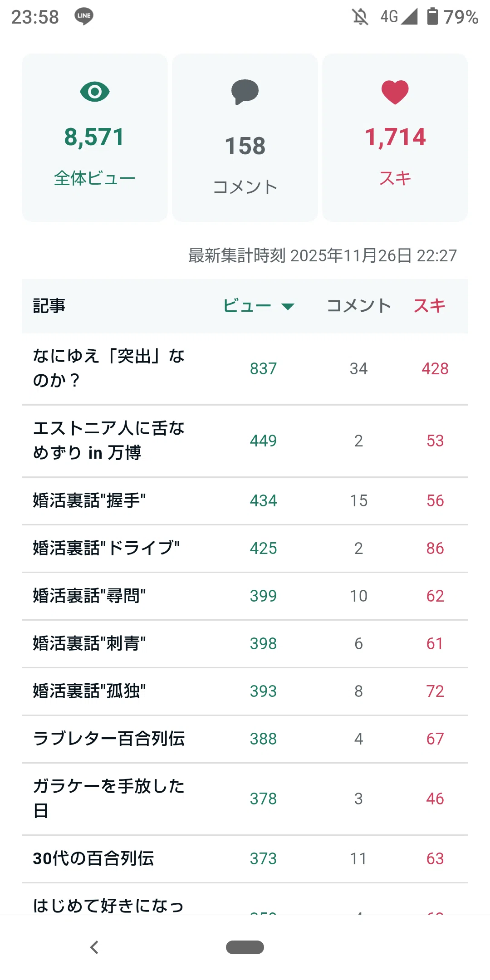The image size is (490, 980).
Task: Tap the green eye views icon
Action: pos(95,92)
